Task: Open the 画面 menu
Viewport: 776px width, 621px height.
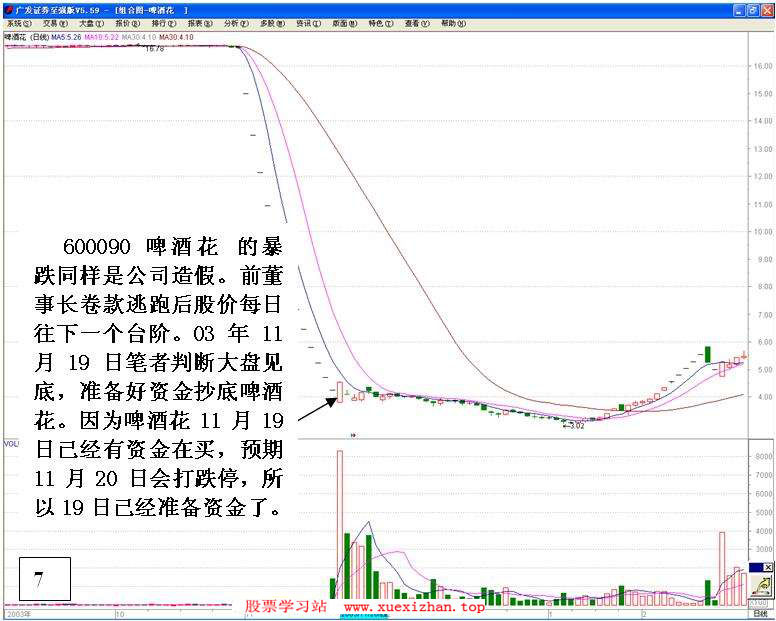Action: click(x=344, y=23)
